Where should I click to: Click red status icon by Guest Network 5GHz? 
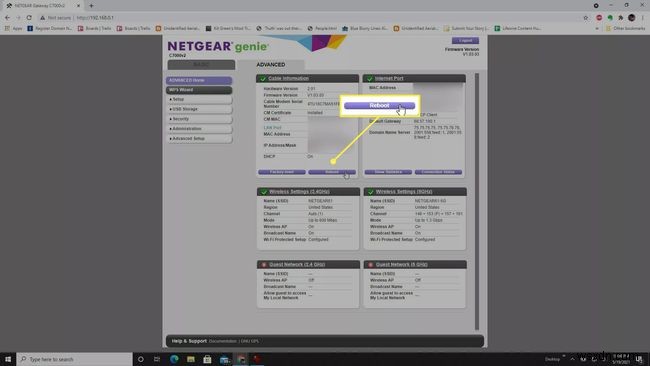click(371, 264)
